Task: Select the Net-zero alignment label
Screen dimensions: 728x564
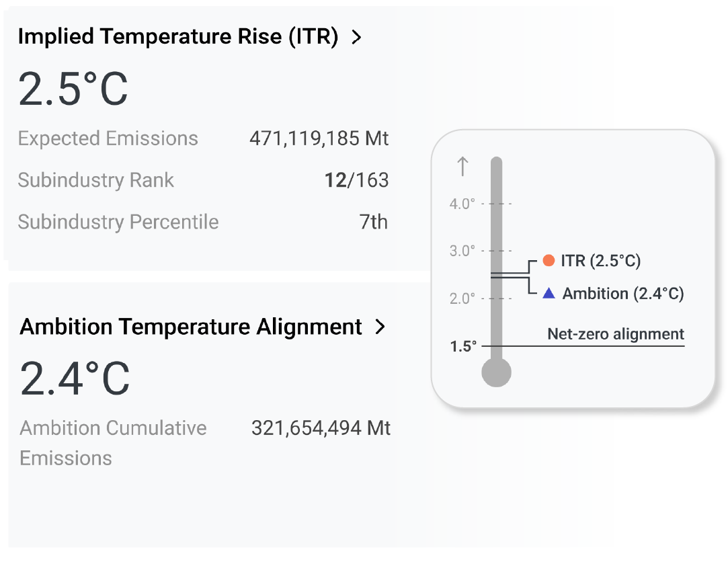Action: coord(616,334)
